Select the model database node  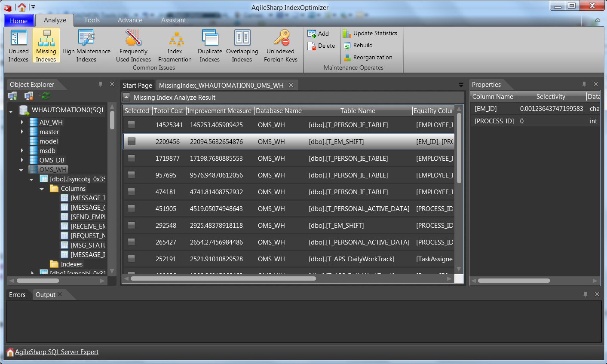(x=49, y=141)
